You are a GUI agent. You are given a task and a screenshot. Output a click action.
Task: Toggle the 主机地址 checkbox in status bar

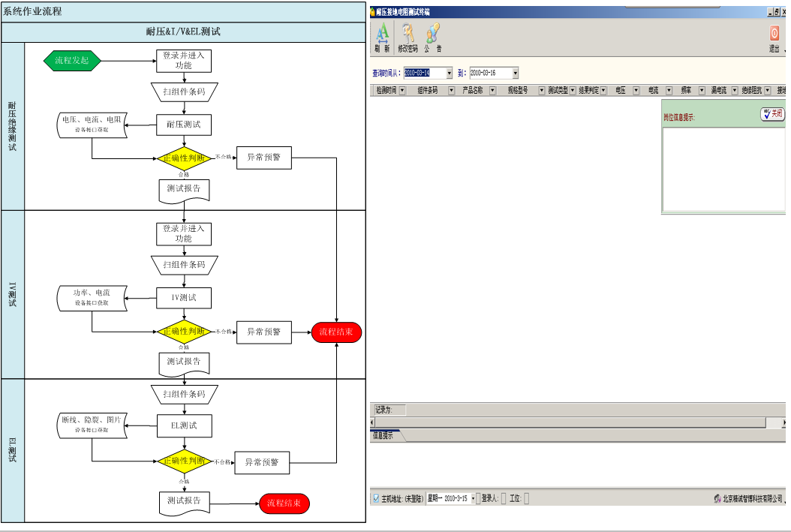point(376,498)
